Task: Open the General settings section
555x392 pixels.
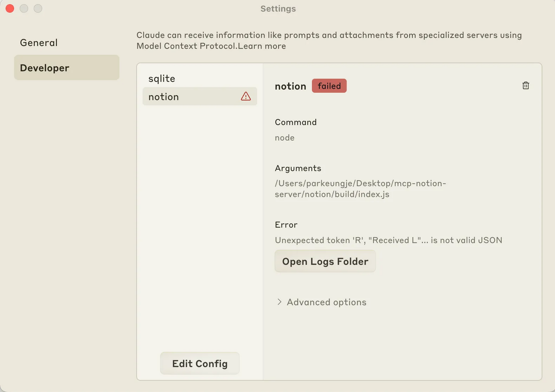Action: click(39, 43)
